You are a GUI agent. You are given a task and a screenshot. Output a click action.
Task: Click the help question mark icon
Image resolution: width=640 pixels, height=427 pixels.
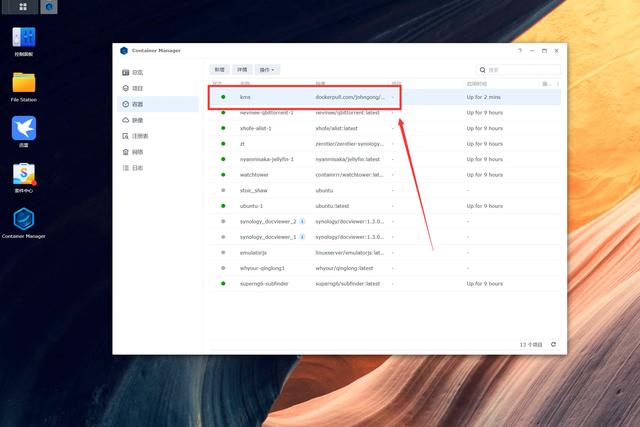[x=520, y=51]
